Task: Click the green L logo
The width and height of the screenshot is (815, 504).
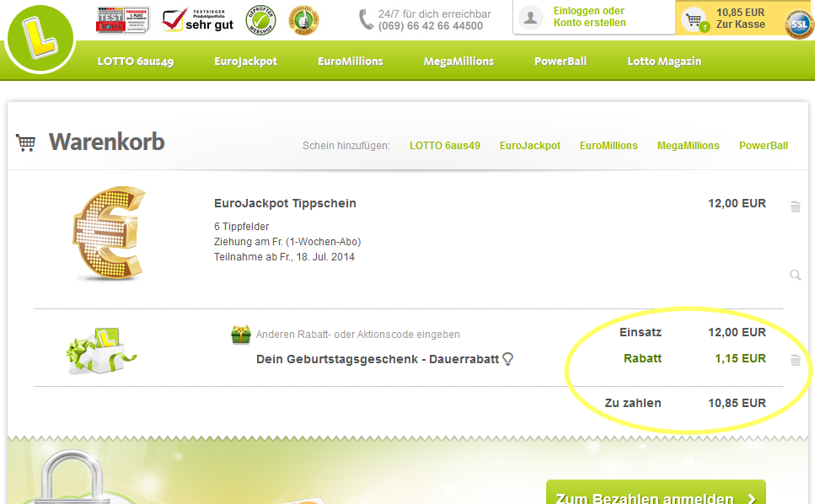Action: tap(40, 39)
